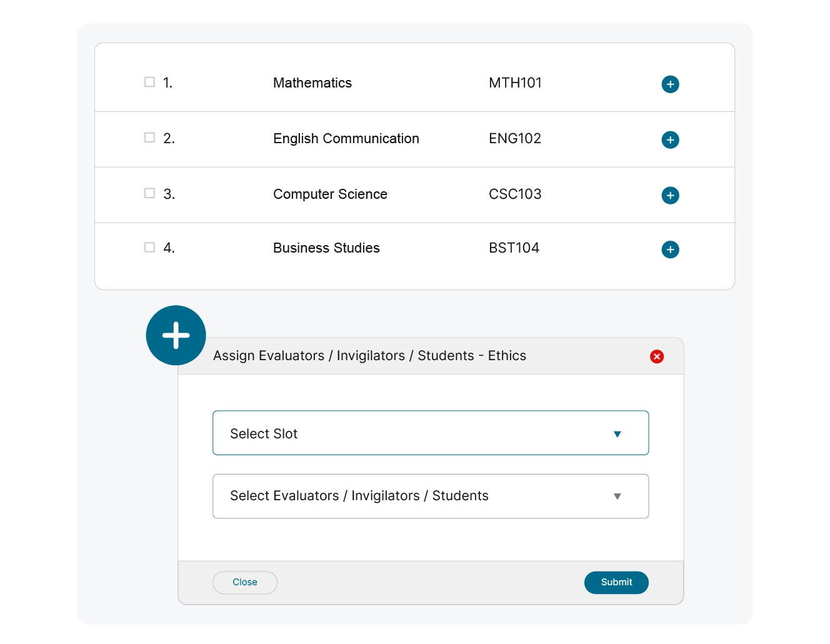The height and width of the screenshot is (644, 830).
Task: Click the large plus circle icon
Action: click(176, 335)
